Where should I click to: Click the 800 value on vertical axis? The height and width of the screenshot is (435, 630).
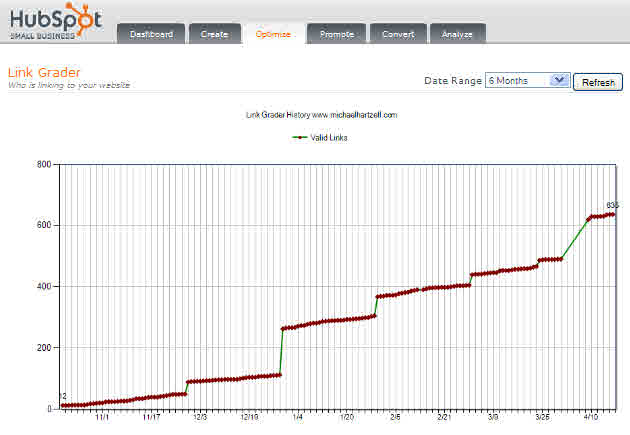43,164
